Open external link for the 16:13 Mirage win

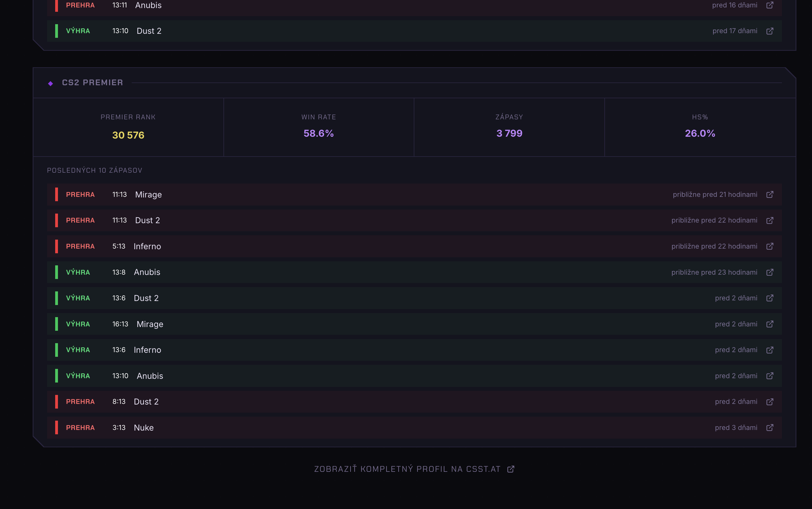[770, 324]
